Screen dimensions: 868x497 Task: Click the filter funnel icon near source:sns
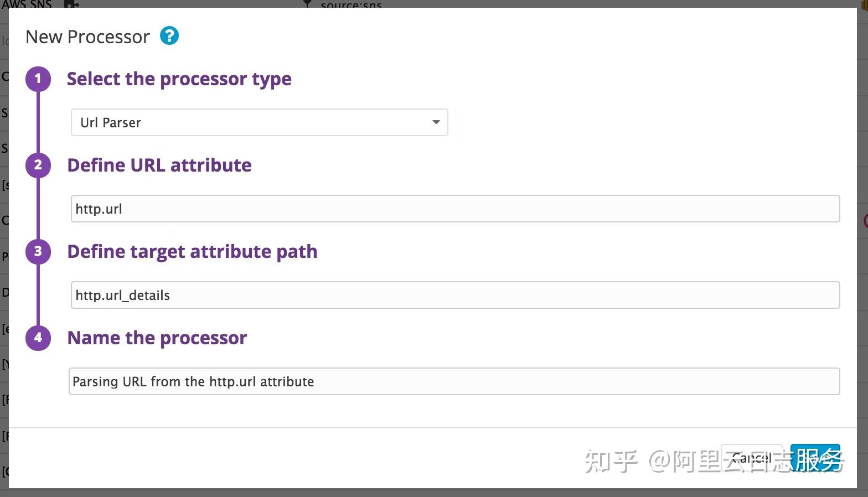point(308,3)
